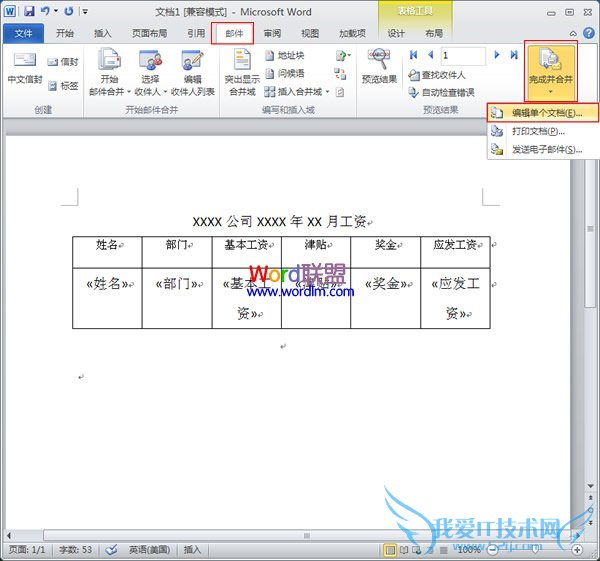The image size is (600, 561).
Task: Open 开始邮件合并 dropdown
Action: [109, 72]
